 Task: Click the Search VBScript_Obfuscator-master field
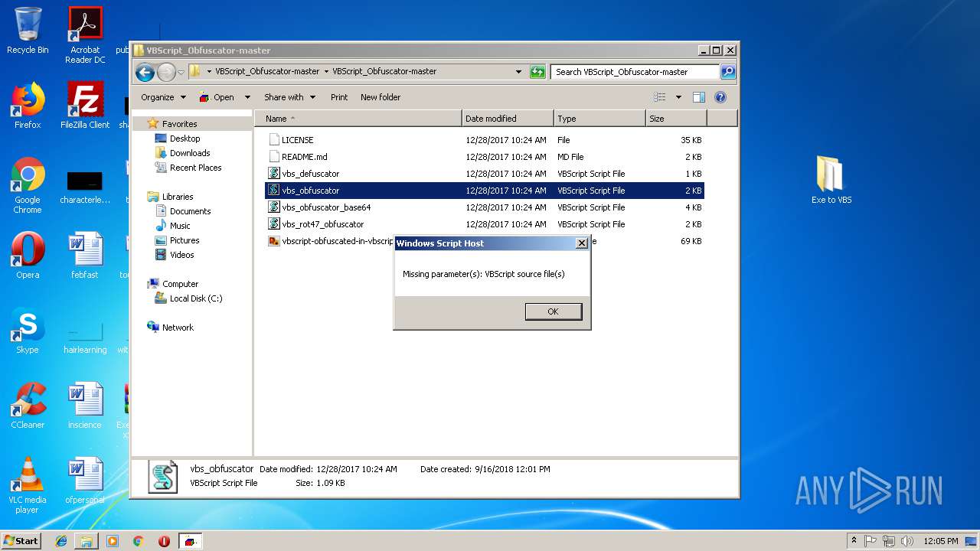coord(635,72)
